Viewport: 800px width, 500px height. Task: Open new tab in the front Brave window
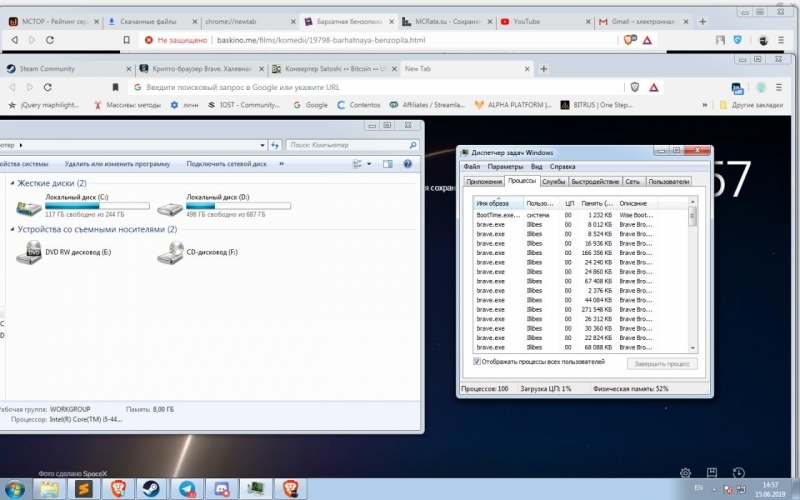point(543,69)
